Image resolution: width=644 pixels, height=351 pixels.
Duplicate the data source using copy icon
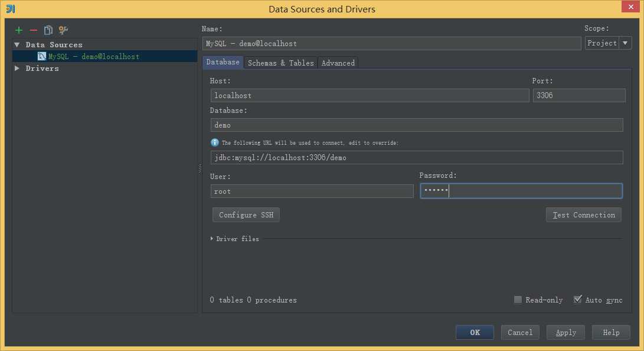(48, 30)
